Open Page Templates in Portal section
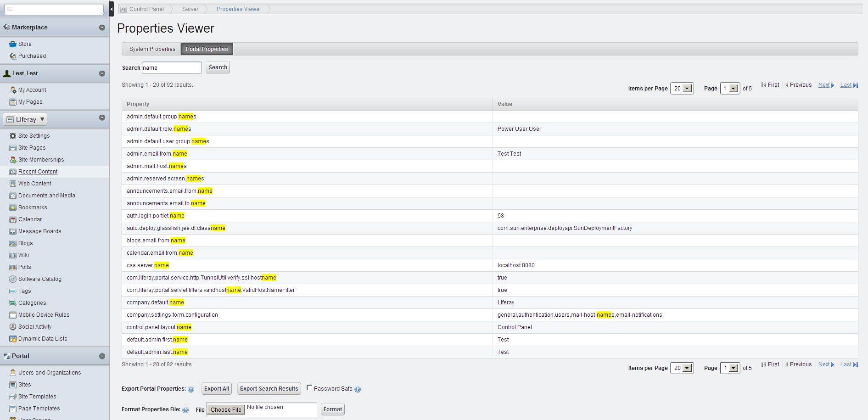868x420 pixels. pos(39,409)
